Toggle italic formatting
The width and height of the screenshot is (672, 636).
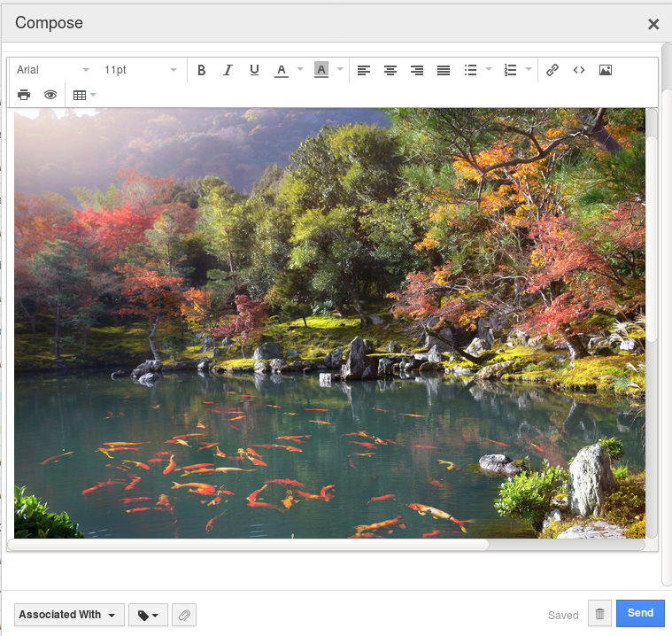(x=228, y=70)
